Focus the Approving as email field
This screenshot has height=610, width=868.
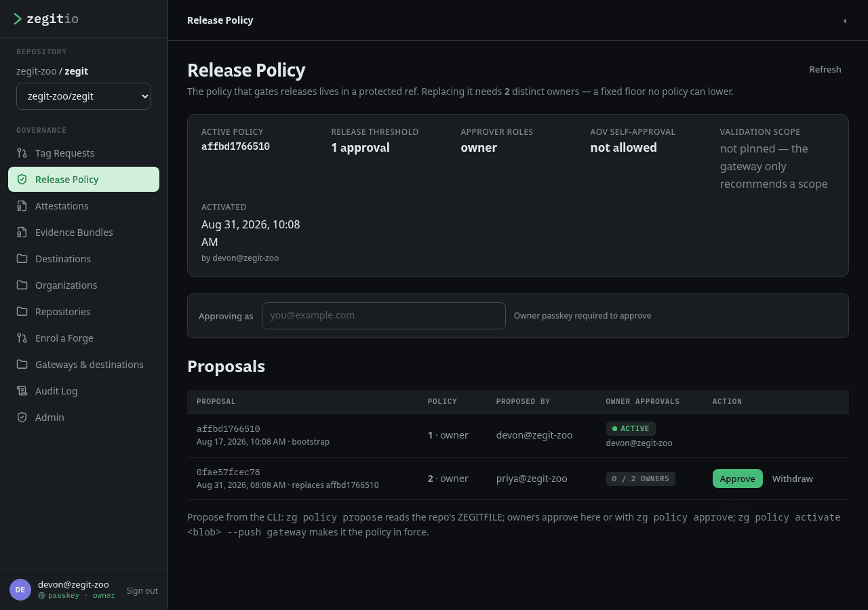coord(384,316)
